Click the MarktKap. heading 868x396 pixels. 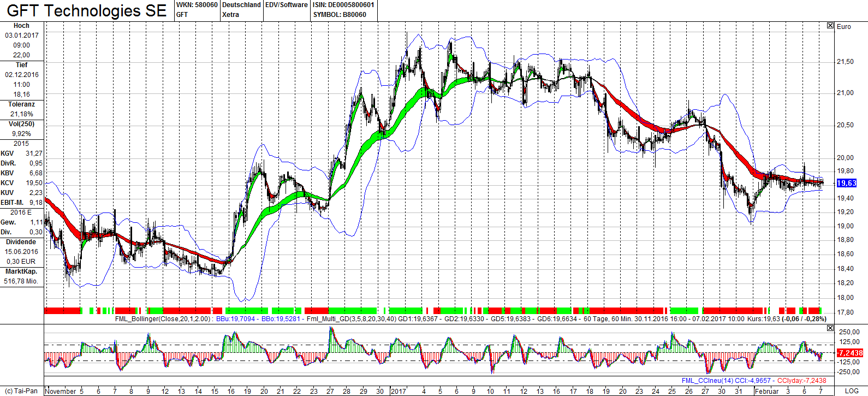tap(21, 271)
